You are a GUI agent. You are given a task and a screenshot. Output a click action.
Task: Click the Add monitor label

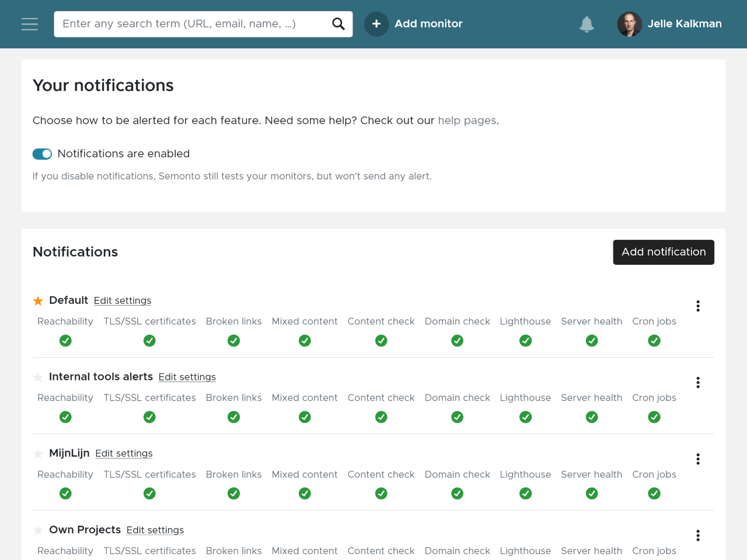point(428,24)
